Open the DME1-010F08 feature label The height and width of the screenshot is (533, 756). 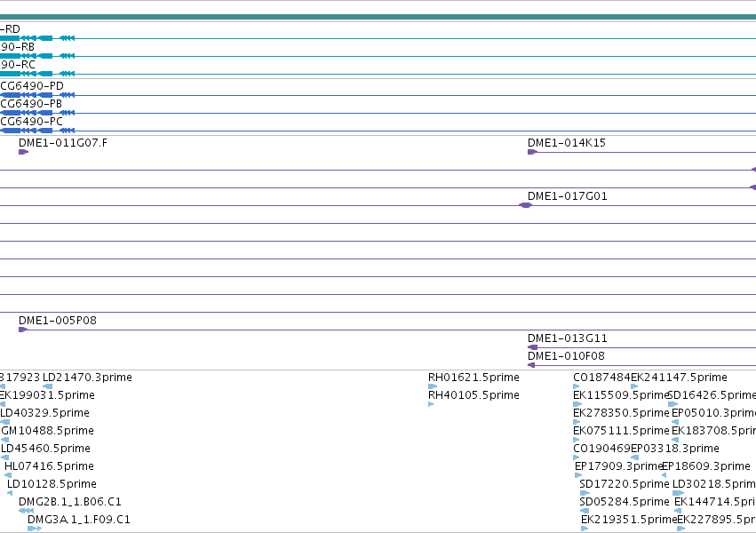click(x=566, y=356)
